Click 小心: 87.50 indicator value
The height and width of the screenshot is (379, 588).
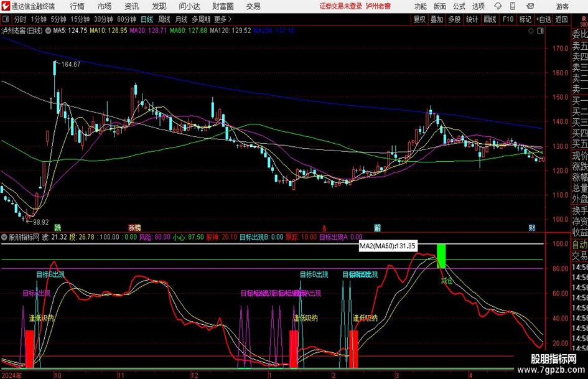coord(189,237)
